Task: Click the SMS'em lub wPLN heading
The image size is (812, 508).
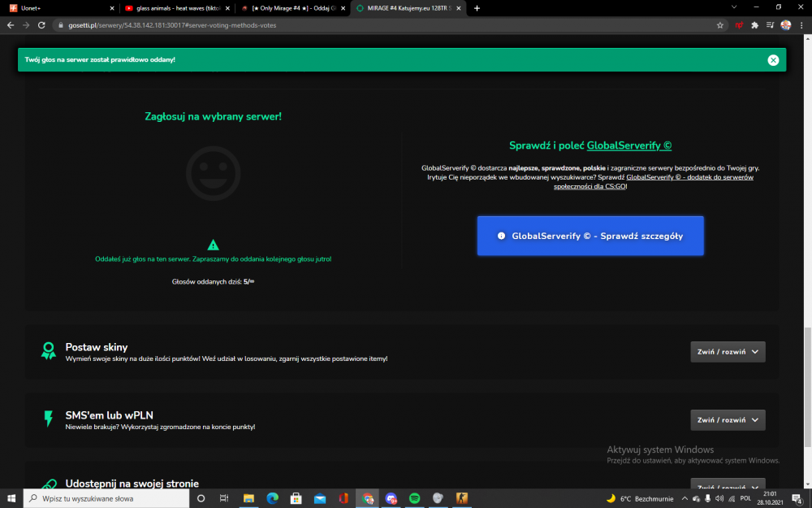Action: click(110, 415)
